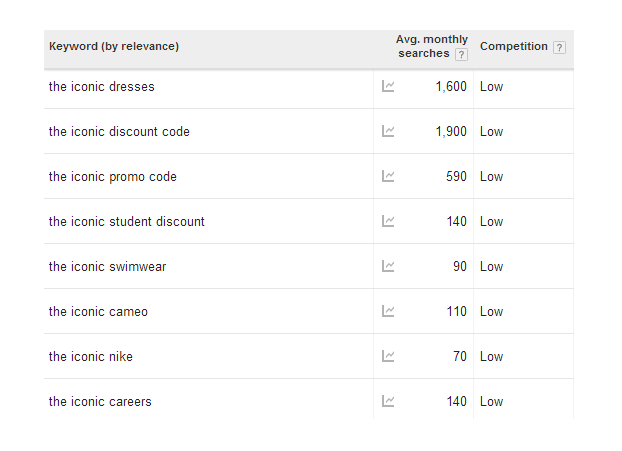Open trend chart for the iconic dresses
This screenshot has width=622, height=451.
click(388, 86)
